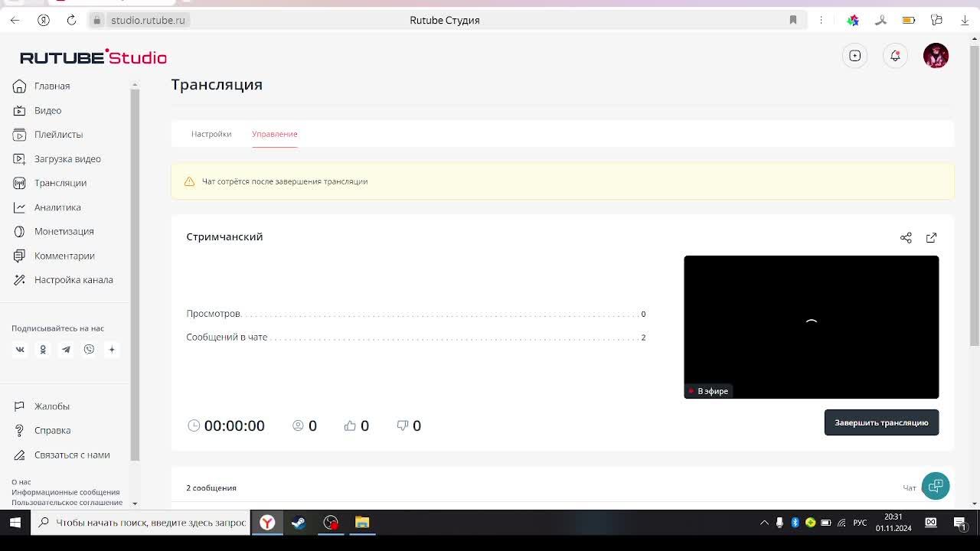The width and height of the screenshot is (980, 551).
Task: Click the В эфире live badge
Action: coord(708,391)
